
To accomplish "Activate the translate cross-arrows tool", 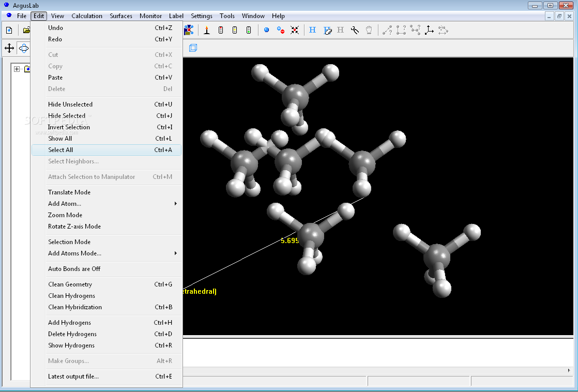I will (x=9, y=48).
